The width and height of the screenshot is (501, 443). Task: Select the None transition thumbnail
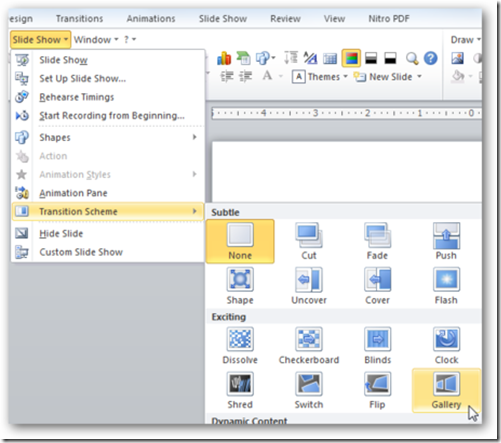coord(240,241)
